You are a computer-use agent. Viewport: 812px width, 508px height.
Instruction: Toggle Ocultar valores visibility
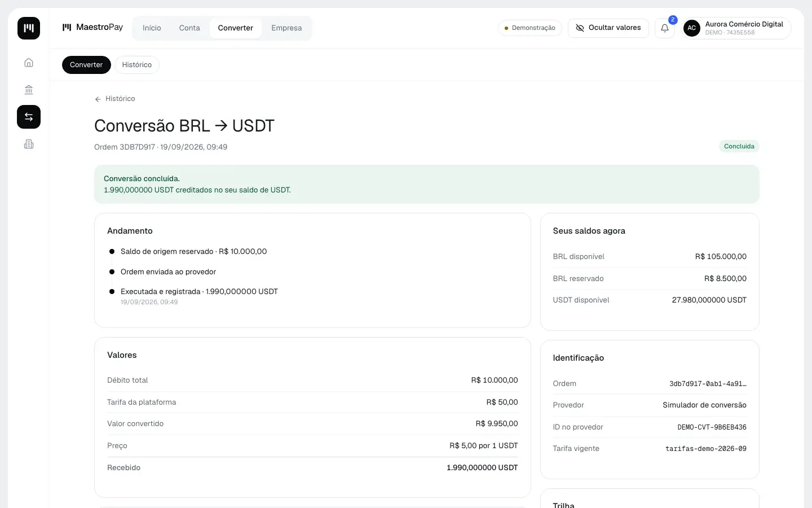608,28
